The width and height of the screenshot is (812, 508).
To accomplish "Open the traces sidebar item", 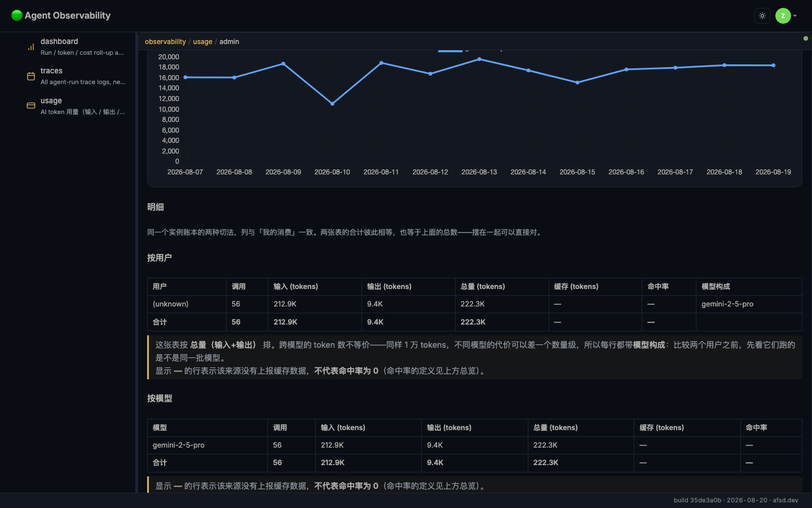I will pos(77,76).
